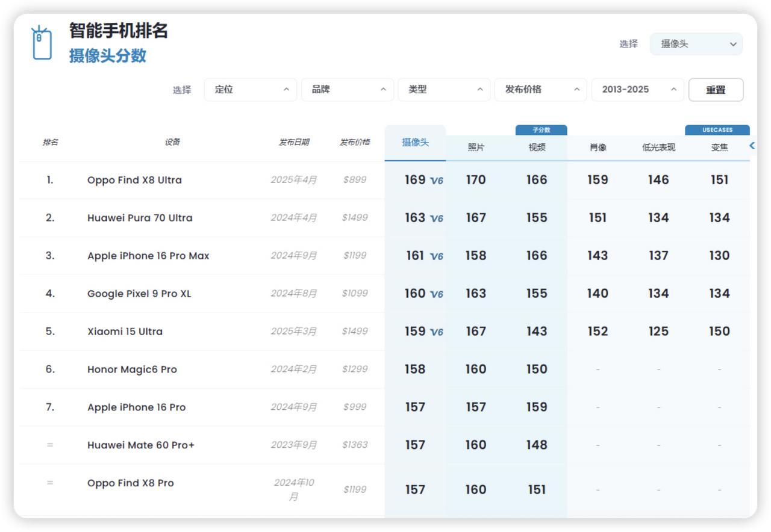Image resolution: width=771 pixels, height=532 pixels.
Task: Click V6 badge in Oppo Find X8 Ultra row
Action: click(x=437, y=181)
